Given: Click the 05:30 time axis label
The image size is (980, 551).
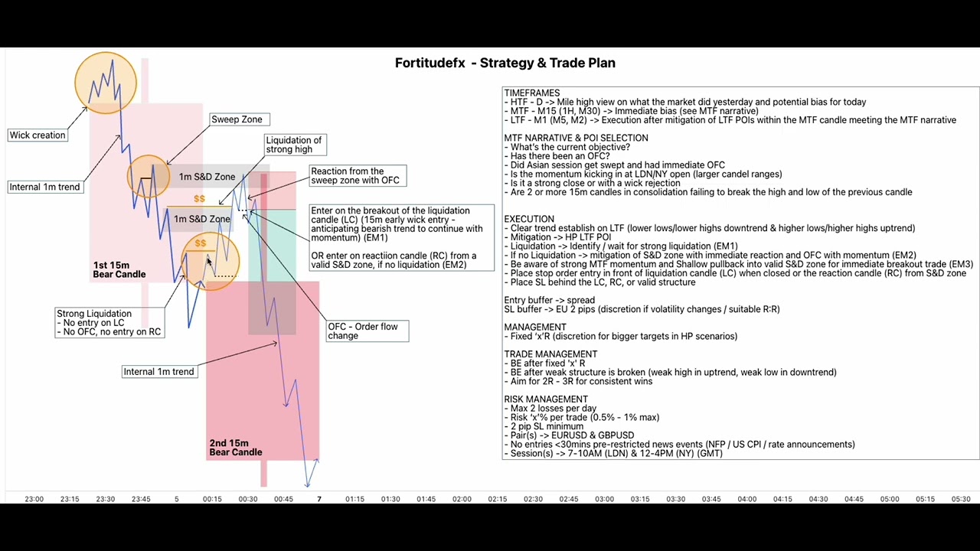Looking at the screenshot, I should [960, 499].
